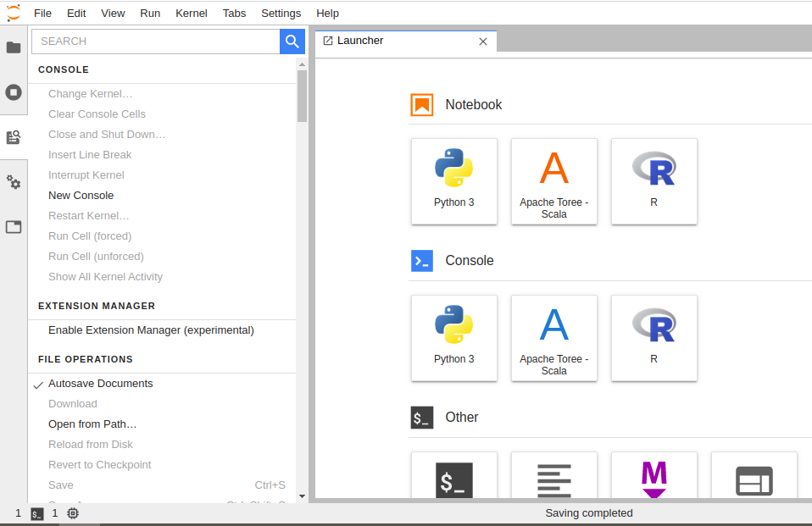Start a Python 3 console
This screenshot has width=812, height=526.
(x=454, y=338)
